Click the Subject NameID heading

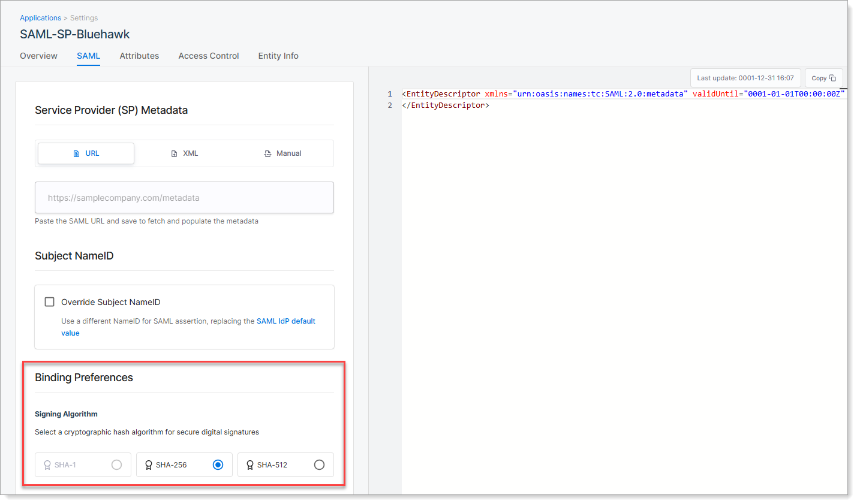(x=74, y=256)
